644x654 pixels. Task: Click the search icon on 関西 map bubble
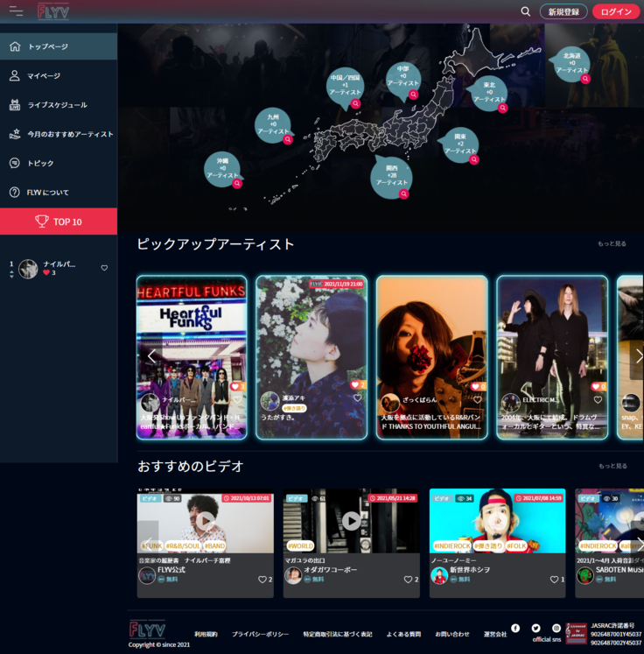pyautogui.click(x=403, y=193)
